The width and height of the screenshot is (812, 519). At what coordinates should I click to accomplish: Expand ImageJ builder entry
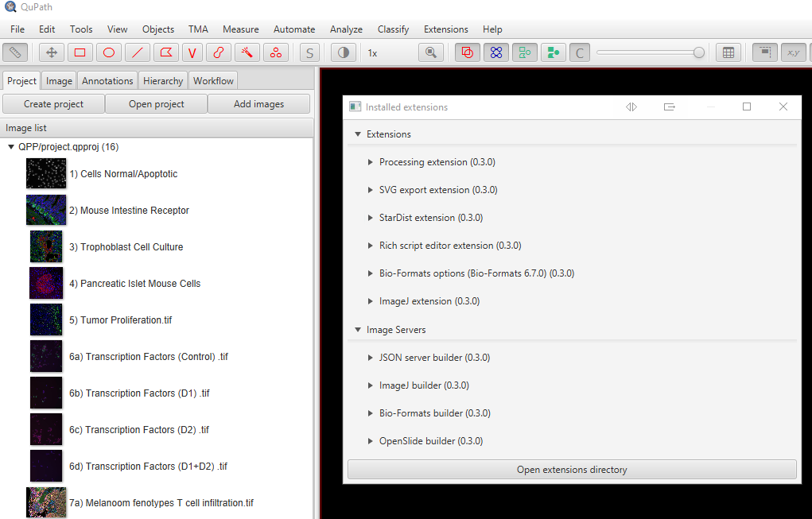pos(371,385)
